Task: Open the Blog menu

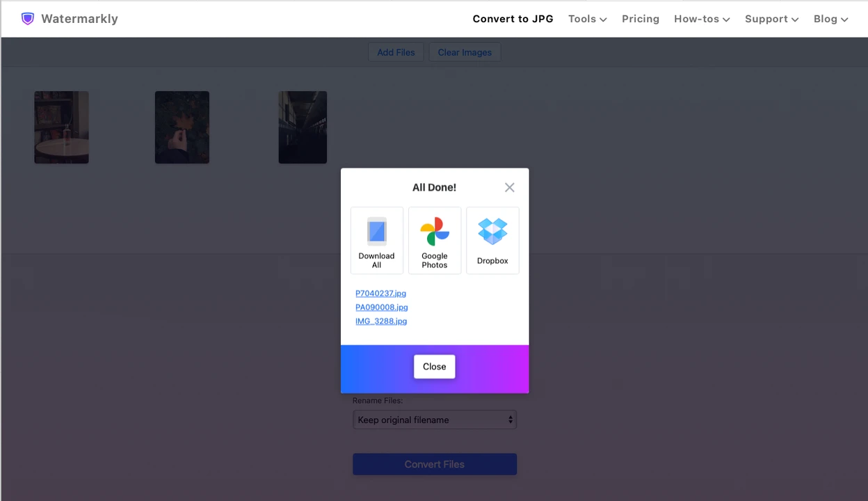Action: coord(830,19)
